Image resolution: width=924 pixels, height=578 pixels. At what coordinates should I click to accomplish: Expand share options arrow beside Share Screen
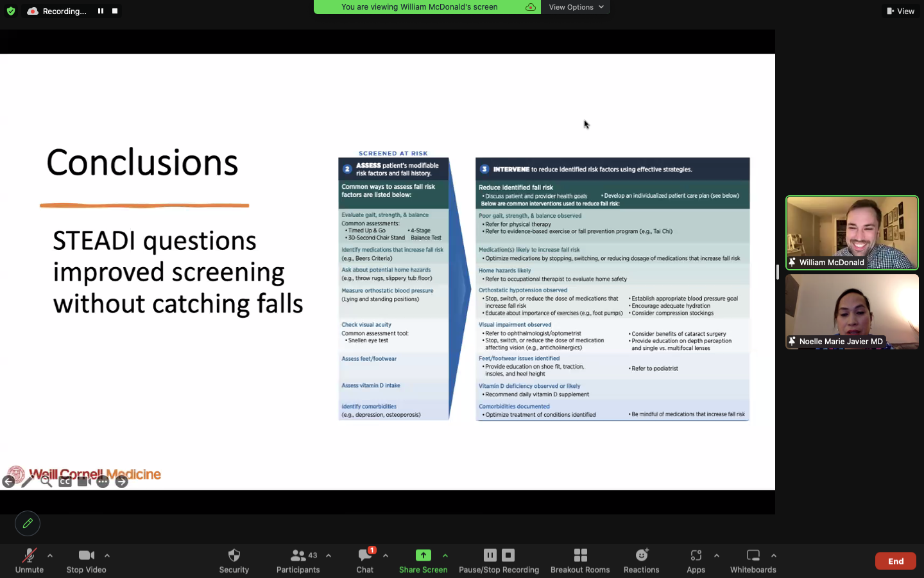click(445, 556)
